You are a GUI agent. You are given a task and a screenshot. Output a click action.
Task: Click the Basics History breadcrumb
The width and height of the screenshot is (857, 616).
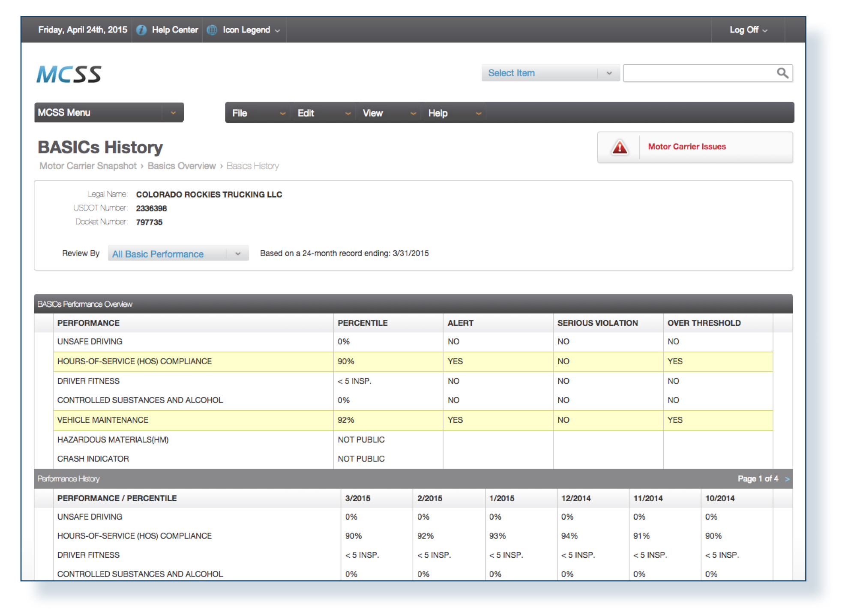click(253, 166)
